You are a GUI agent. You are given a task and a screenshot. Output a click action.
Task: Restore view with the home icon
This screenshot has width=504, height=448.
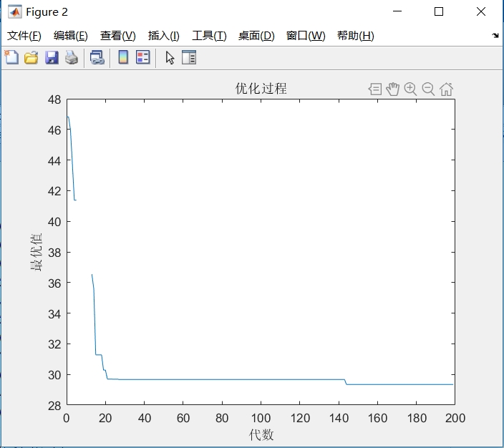447,89
